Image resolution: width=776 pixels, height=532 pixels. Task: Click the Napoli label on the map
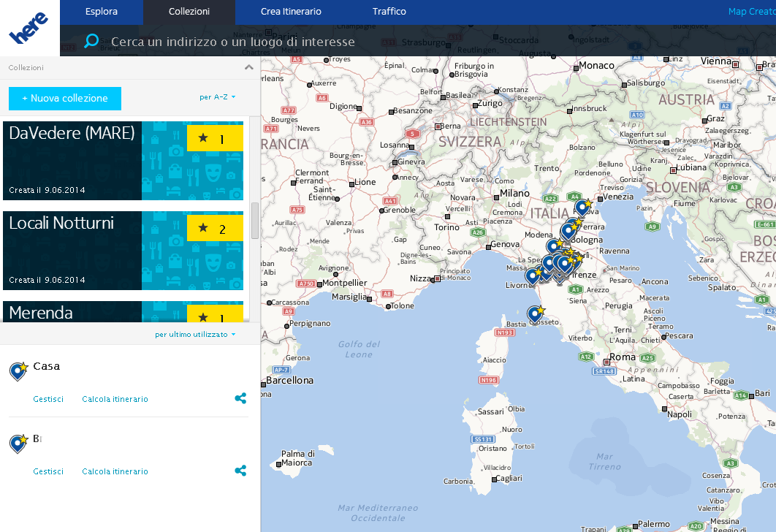(680, 414)
